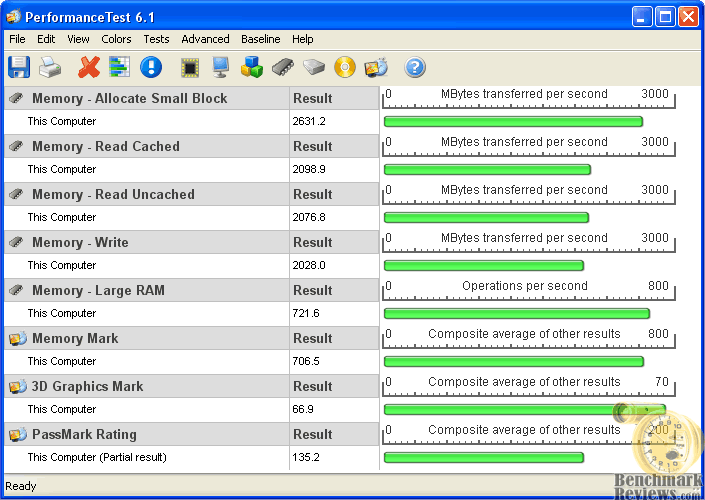
Task: Click the 2076.8 result value
Action: (309, 218)
